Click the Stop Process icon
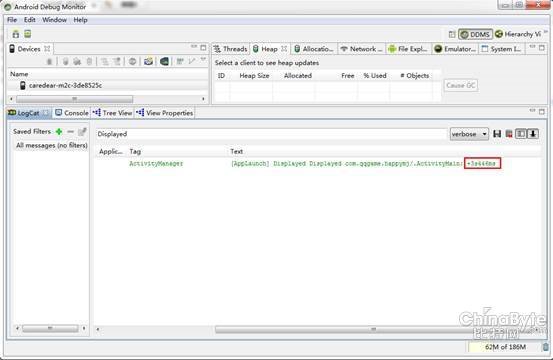Screen dimensions: 553x360 132,62
